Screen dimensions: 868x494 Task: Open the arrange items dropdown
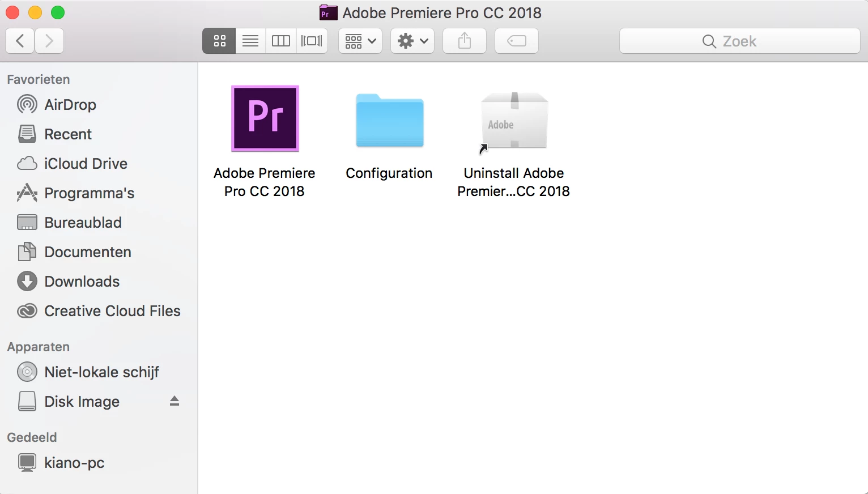point(360,41)
